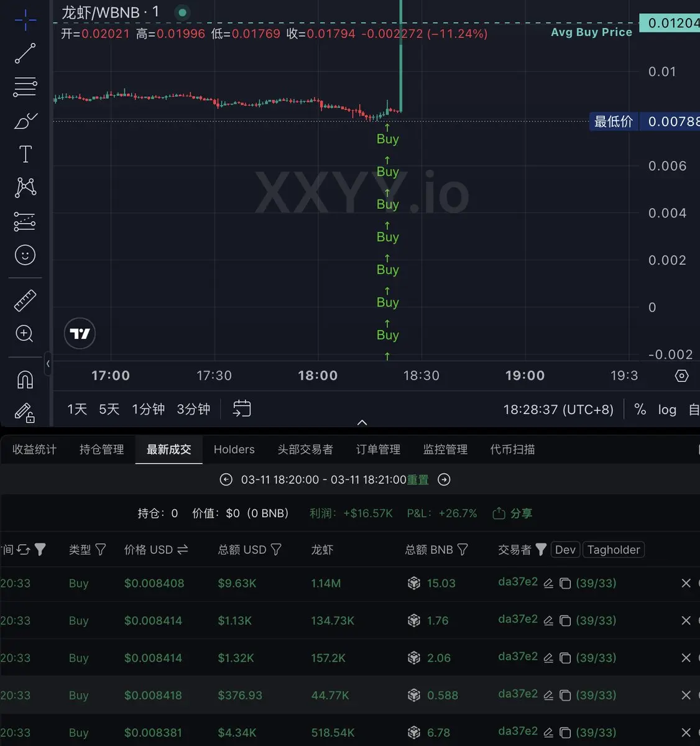Toggle the Dev filter tag
Image resolution: width=700 pixels, height=746 pixels.
coord(565,550)
